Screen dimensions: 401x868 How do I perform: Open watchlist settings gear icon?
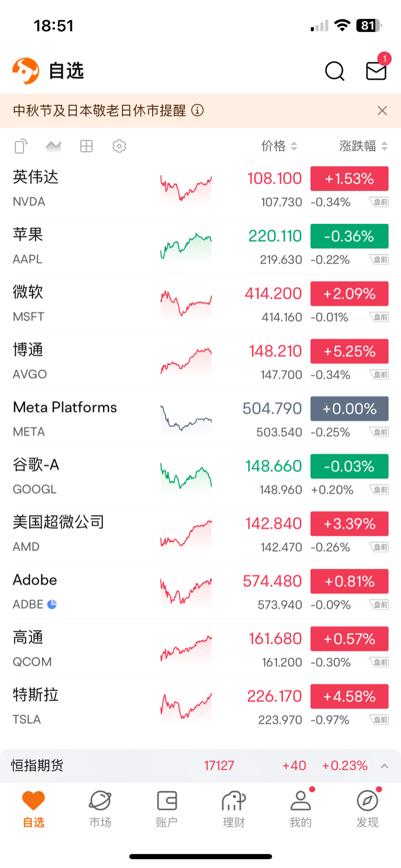[119, 146]
